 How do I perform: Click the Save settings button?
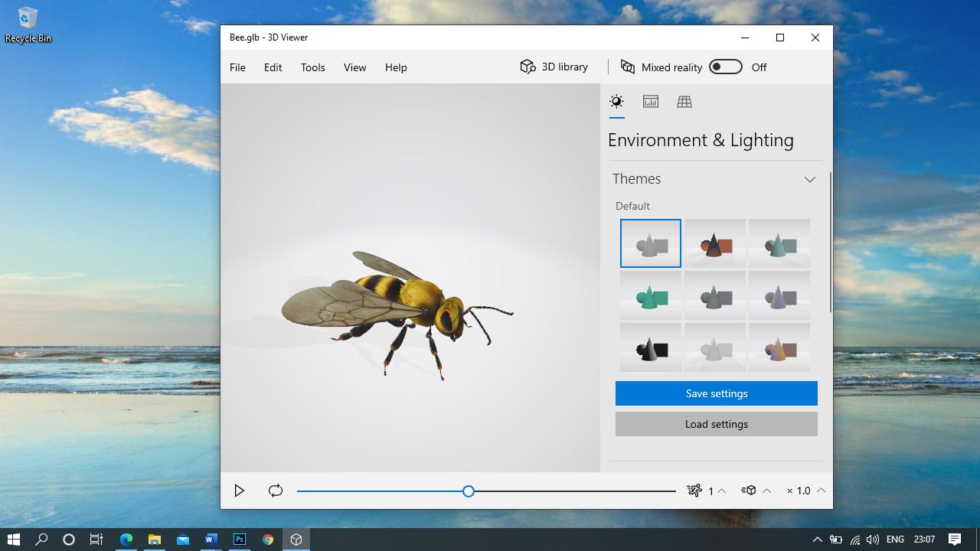click(716, 393)
